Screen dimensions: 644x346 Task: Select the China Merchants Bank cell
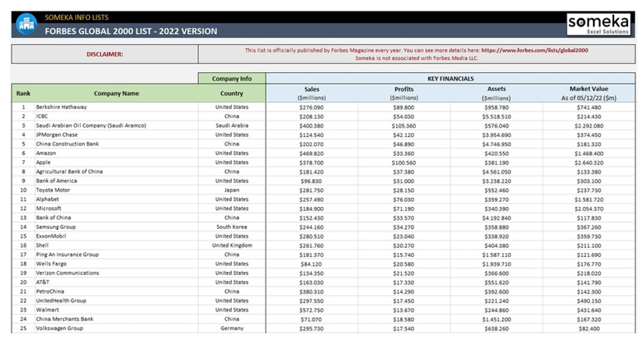click(116, 319)
